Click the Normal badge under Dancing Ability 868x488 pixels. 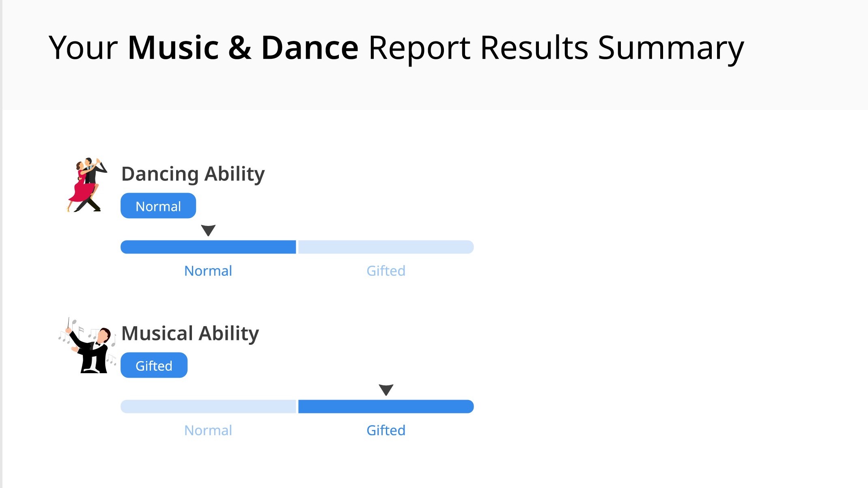click(158, 206)
